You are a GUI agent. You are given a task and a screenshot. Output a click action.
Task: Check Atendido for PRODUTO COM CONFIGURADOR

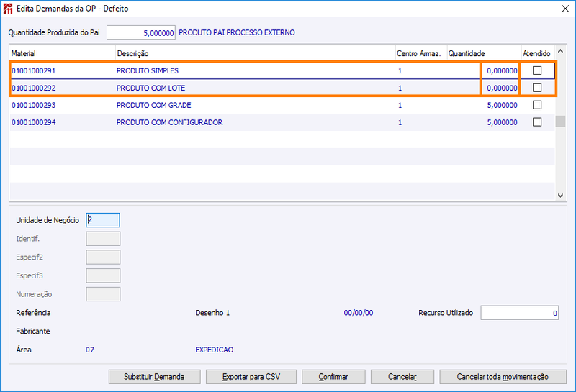pyautogui.click(x=537, y=122)
